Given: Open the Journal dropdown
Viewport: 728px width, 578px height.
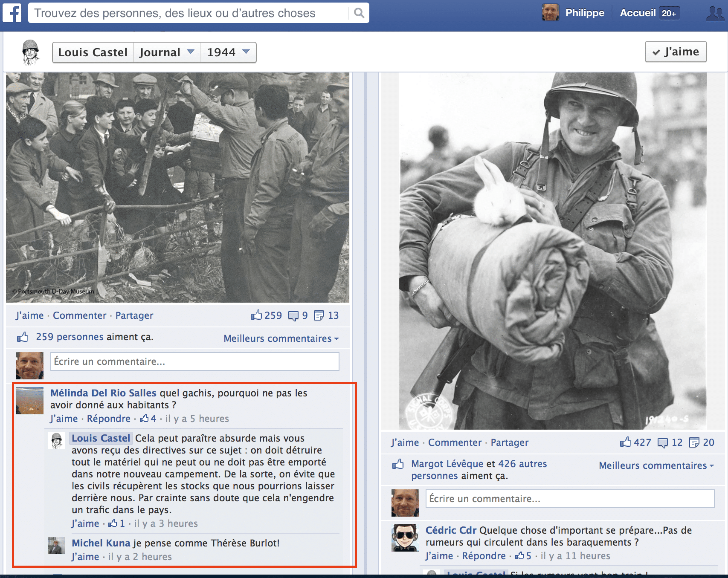Looking at the screenshot, I should click(167, 52).
